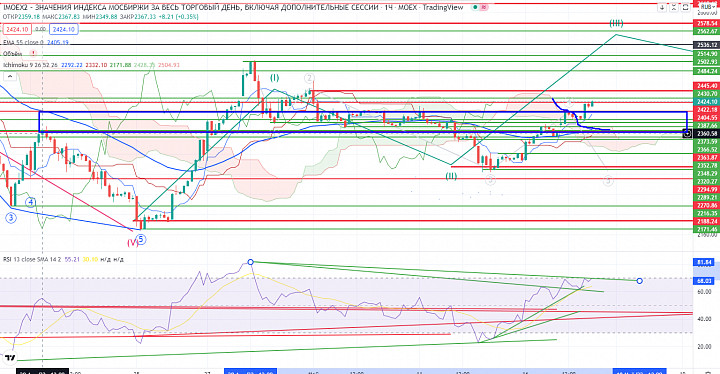The width and height of the screenshot is (720, 374).
Task: Select the left handle of the RSI trendline
Action: pos(250,262)
